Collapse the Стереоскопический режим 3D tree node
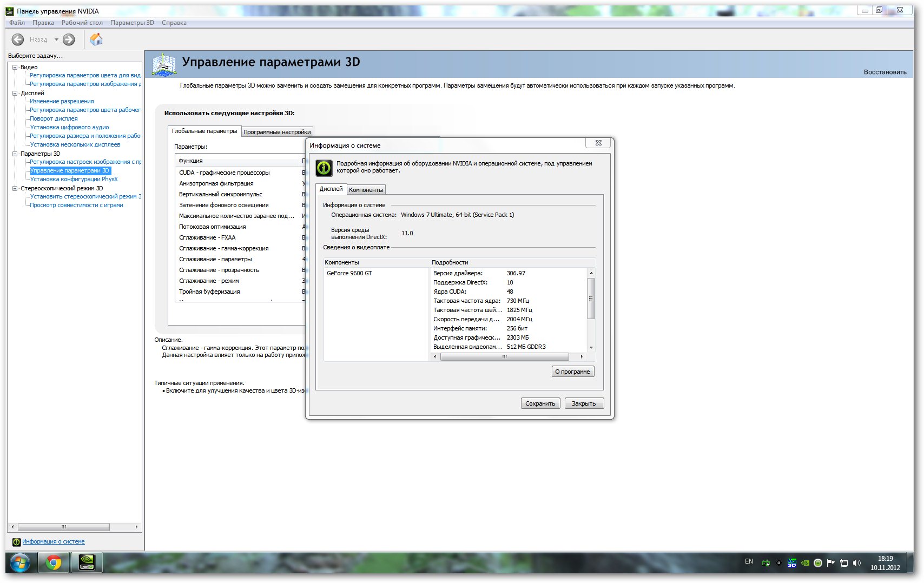This screenshot has height=583, width=924. point(15,188)
